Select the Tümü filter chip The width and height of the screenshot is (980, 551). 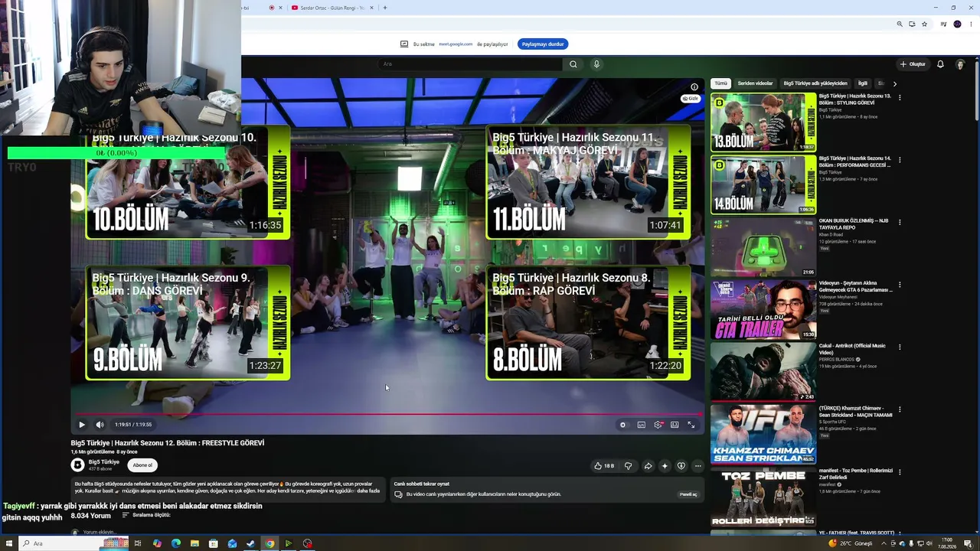click(x=721, y=83)
